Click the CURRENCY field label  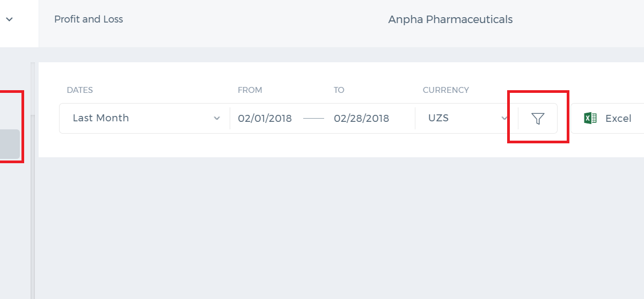[446, 90]
